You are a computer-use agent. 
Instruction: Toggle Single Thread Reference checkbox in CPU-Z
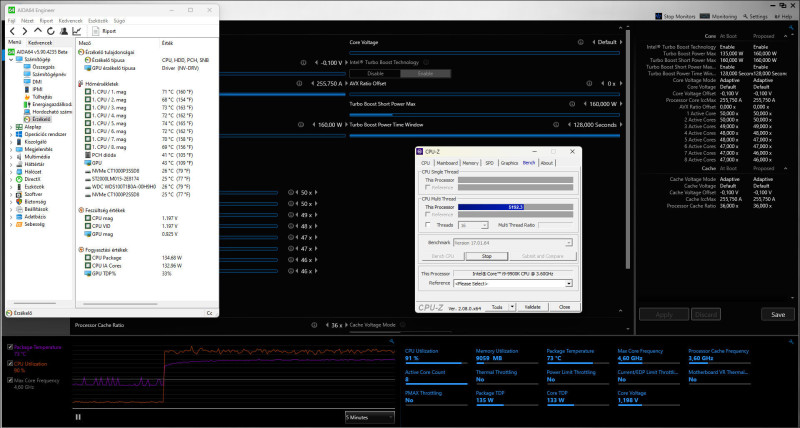pyautogui.click(x=428, y=188)
